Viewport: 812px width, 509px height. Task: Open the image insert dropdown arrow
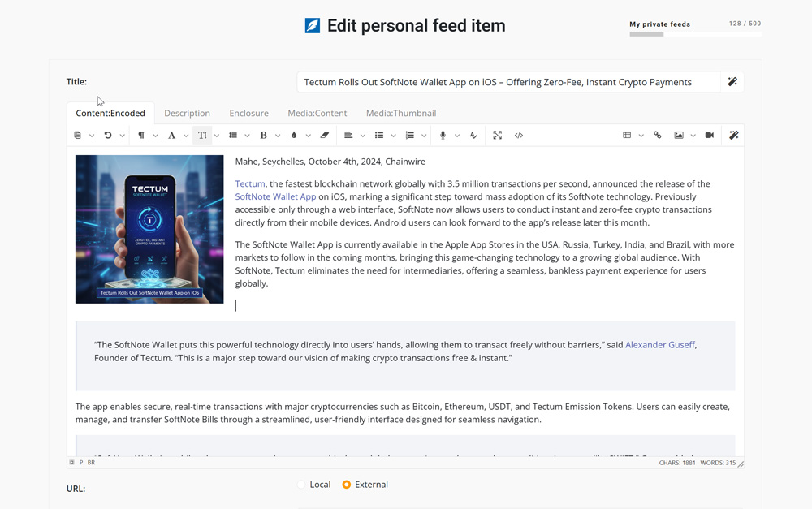pos(693,136)
